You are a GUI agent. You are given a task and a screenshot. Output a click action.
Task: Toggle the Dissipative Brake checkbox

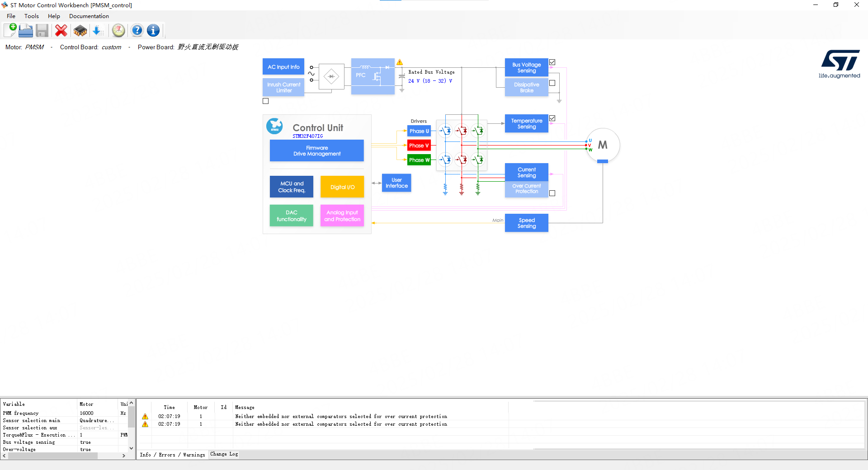[552, 83]
